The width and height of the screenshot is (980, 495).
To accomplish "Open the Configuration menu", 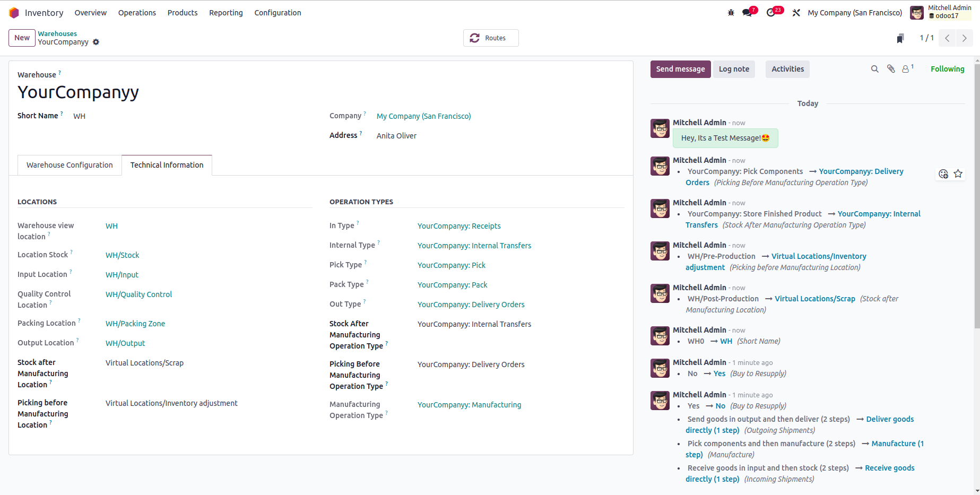I will pos(277,13).
